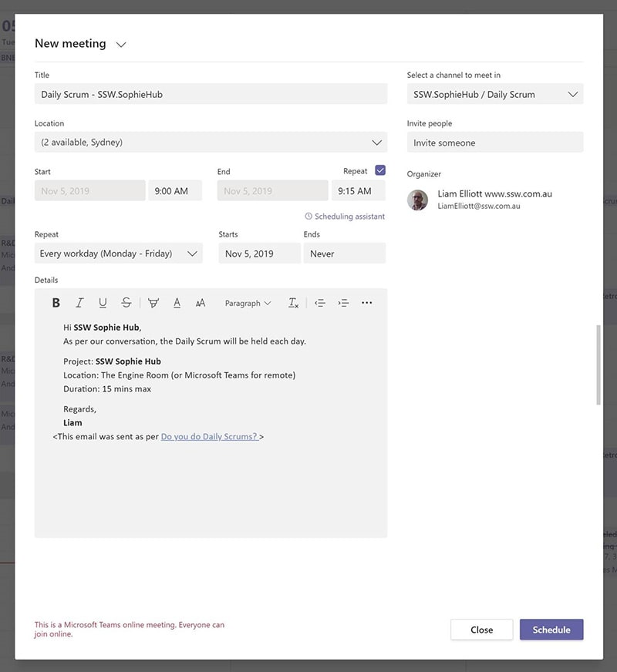The image size is (617, 672).
Task: Decrease the paragraph indent
Action: click(320, 303)
